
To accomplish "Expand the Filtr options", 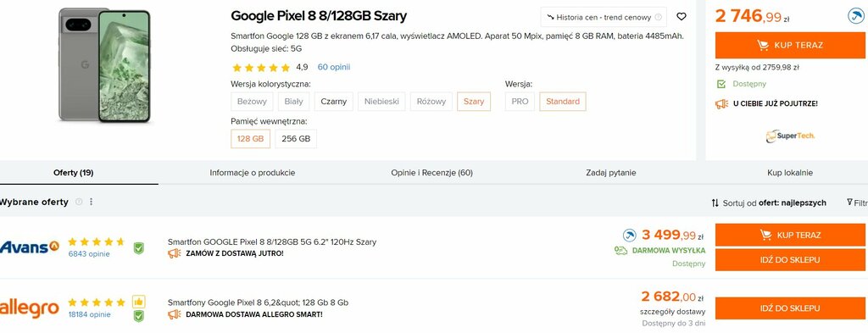I will 857,203.
